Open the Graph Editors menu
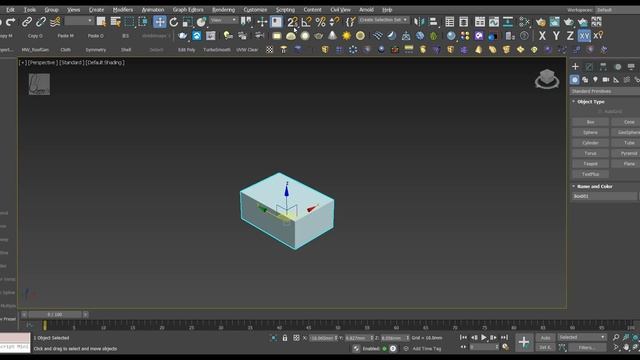 point(188,9)
